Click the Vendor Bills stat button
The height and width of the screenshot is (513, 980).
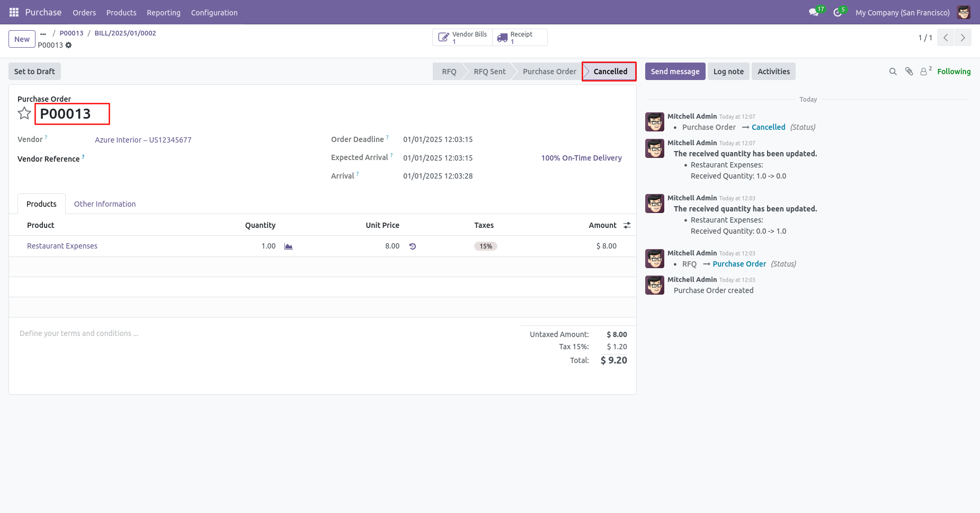(x=462, y=38)
